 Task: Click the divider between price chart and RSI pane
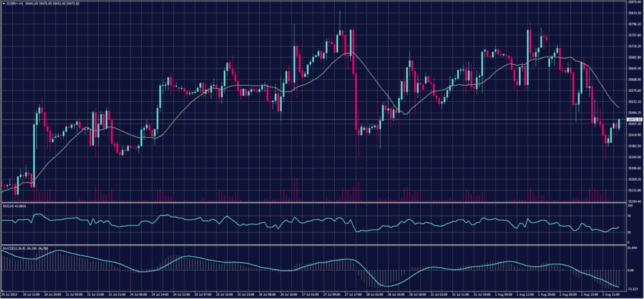click(x=314, y=203)
